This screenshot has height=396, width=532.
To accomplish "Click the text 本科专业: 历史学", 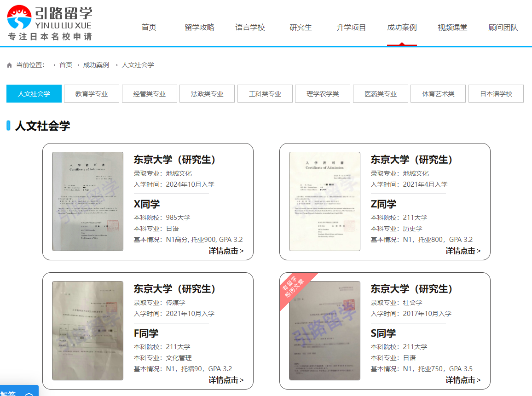I will pos(396,229).
